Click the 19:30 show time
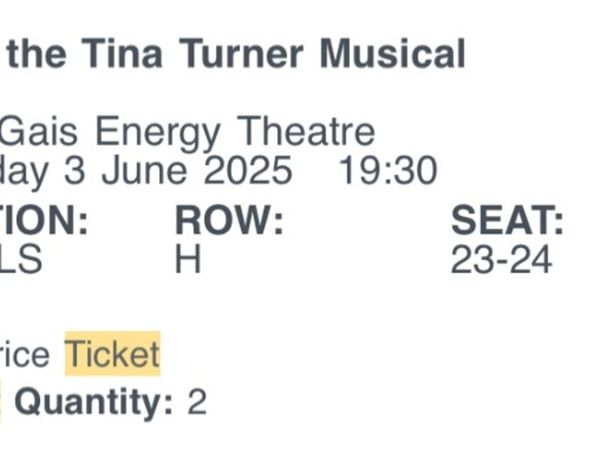The width and height of the screenshot is (600, 450). click(x=388, y=170)
